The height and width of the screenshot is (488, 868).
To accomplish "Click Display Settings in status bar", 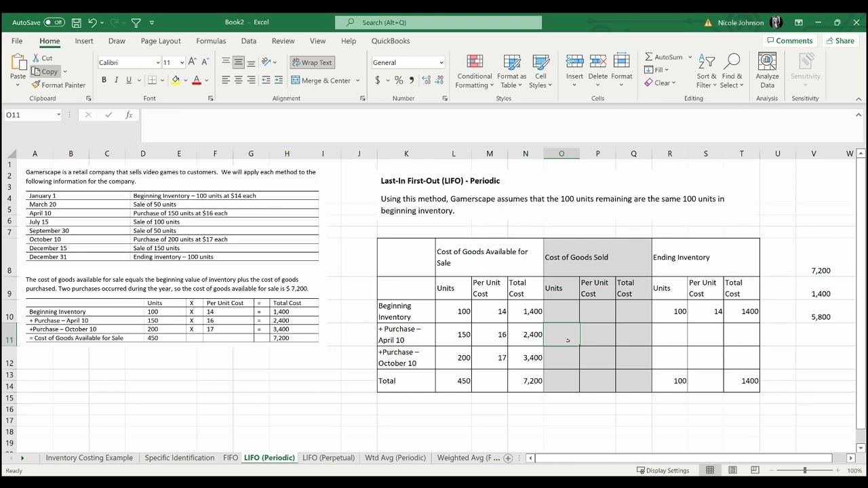I will tap(663, 470).
